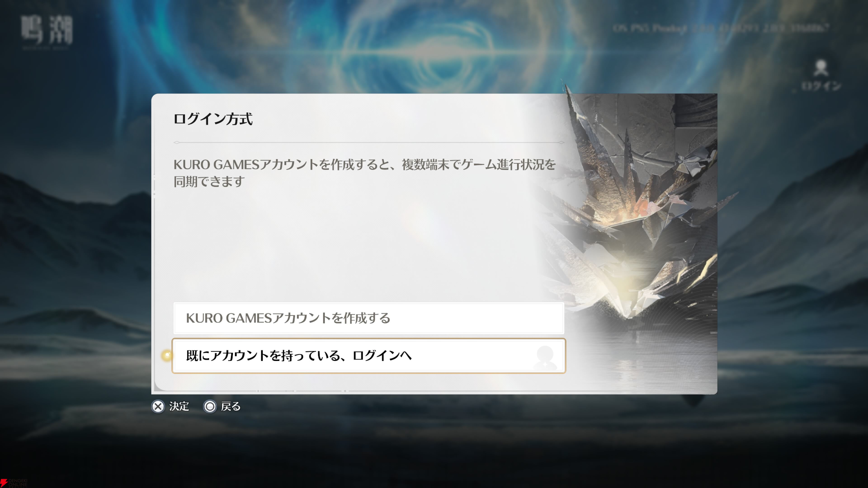Click the blurred ログイン label under user icon

(x=821, y=86)
